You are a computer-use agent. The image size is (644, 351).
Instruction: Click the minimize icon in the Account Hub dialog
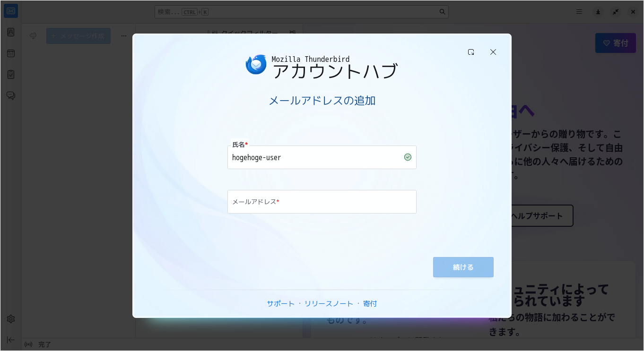(x=471, y=52)
